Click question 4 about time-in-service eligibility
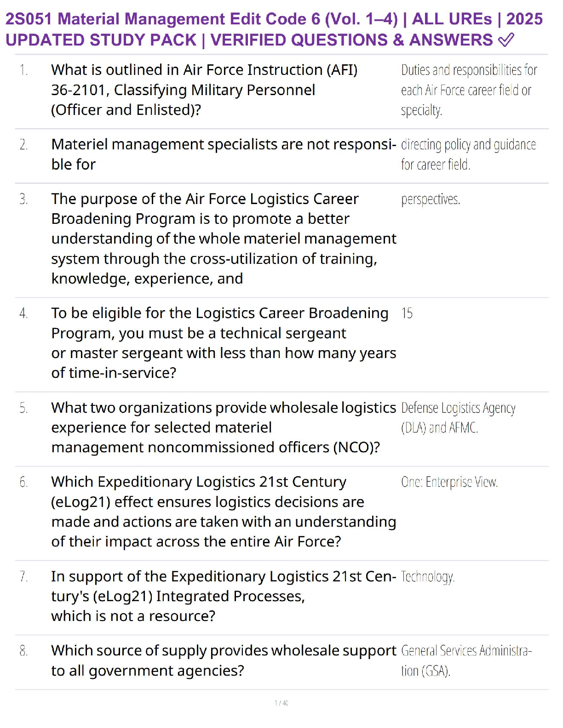Viewport: 563px width, 728px height. (x=224, y=343)
